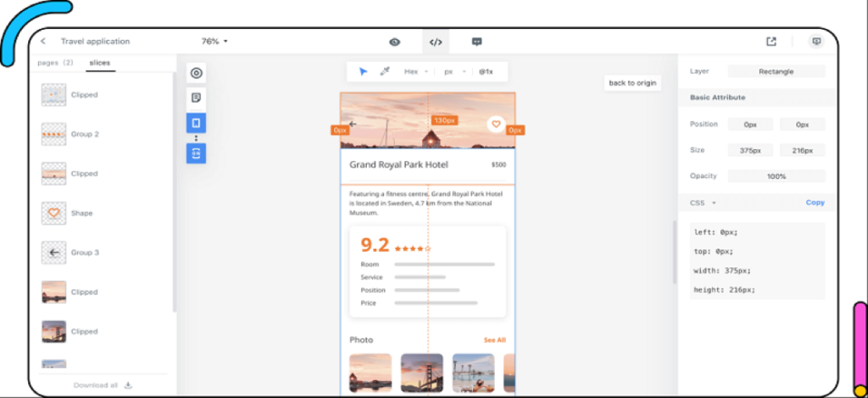The image size is (868, 398).
Task: Click the back to origin button
Action: click(632, 83)
